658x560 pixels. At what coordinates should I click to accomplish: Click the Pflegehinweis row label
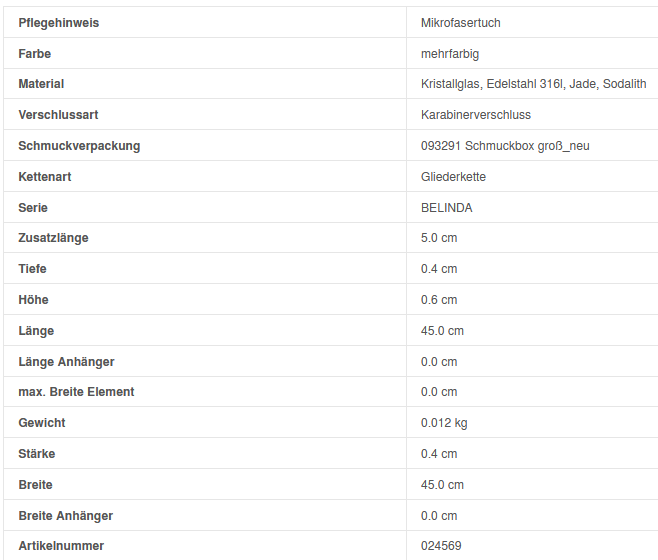coord(59,22)
